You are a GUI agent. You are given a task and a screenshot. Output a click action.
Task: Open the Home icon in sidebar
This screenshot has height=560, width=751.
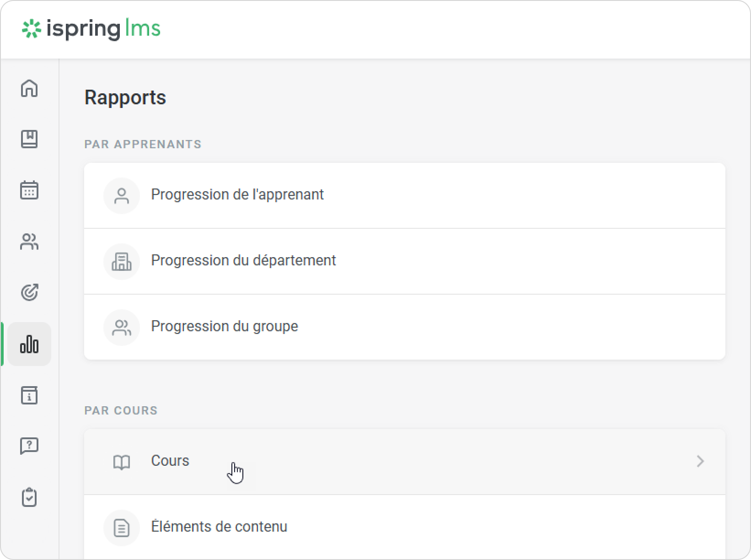tap(29, 88)
